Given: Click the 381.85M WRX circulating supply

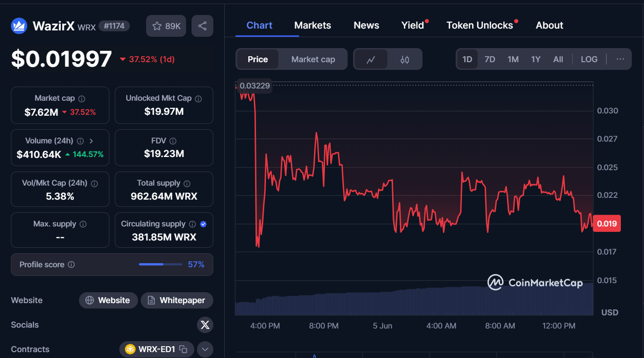Looking at the screenshot, I should pos(164,237).
